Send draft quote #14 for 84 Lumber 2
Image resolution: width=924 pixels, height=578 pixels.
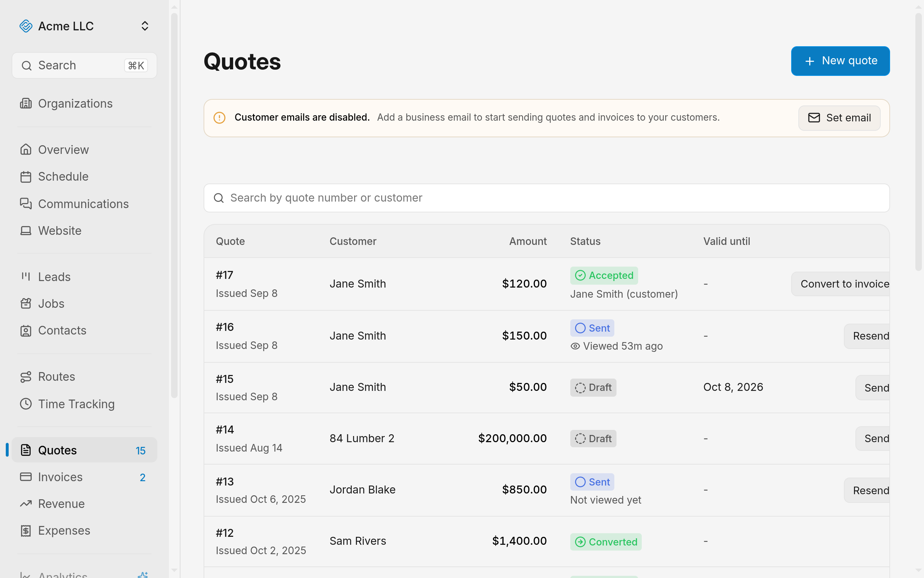[x=872, y=439]
